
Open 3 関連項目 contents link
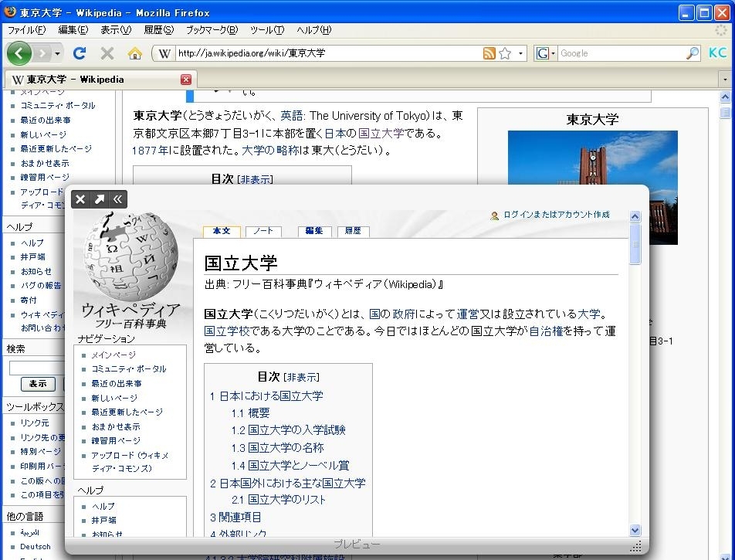pos(235,518)
